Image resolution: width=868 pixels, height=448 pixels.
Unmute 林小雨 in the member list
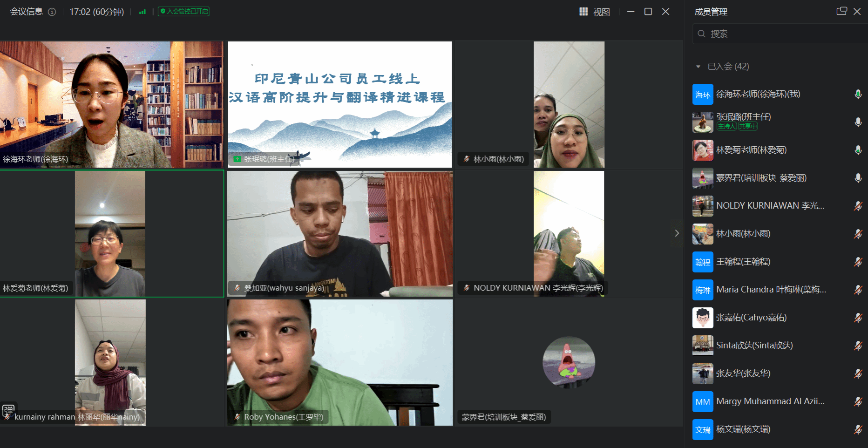(858, 234)
